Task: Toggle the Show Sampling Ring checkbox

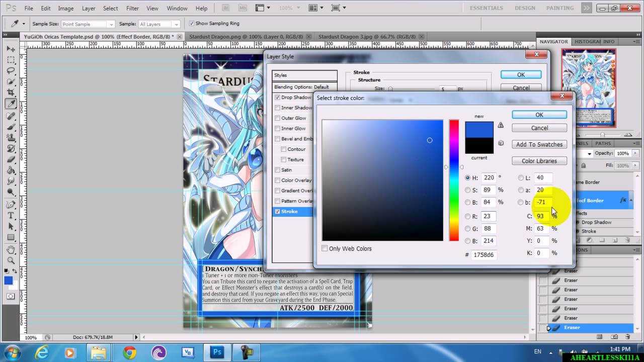Action: [x=192, y=24]
